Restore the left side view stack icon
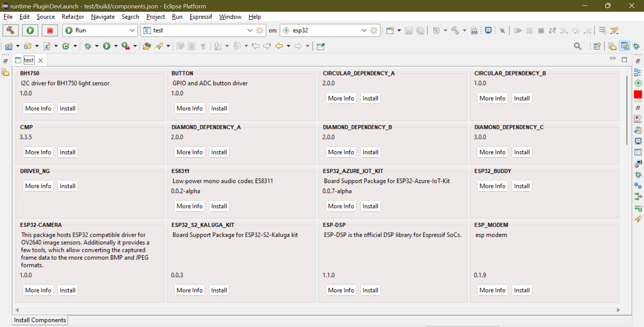Screen dimensions: 644x327 coord(5,61)
